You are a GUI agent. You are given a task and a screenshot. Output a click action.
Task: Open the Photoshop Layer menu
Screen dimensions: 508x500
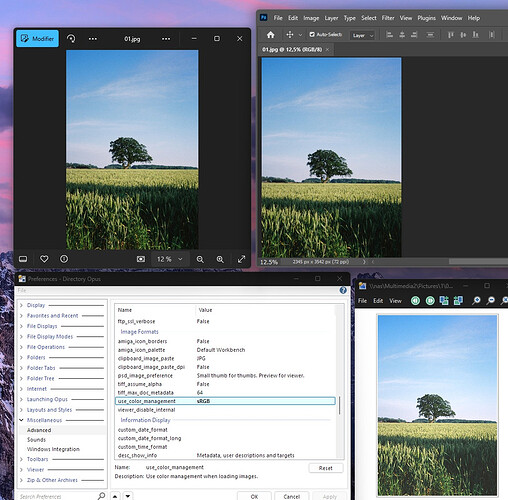coord(331,18)
